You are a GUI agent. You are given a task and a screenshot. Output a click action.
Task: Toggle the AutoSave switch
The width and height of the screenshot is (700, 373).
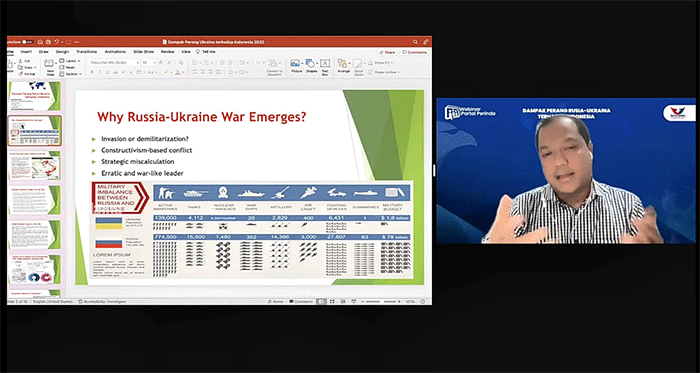(27, 42)
